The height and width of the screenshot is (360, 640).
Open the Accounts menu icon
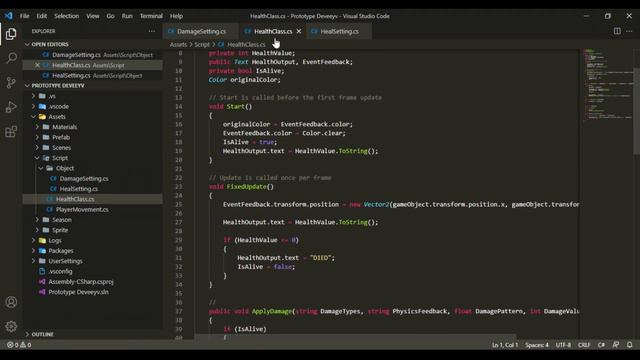11,302
